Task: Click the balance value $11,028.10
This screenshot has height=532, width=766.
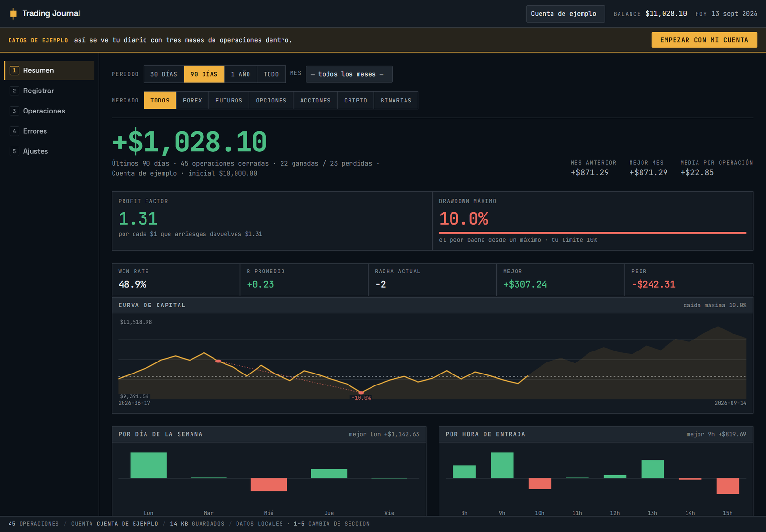Action: 666,13
